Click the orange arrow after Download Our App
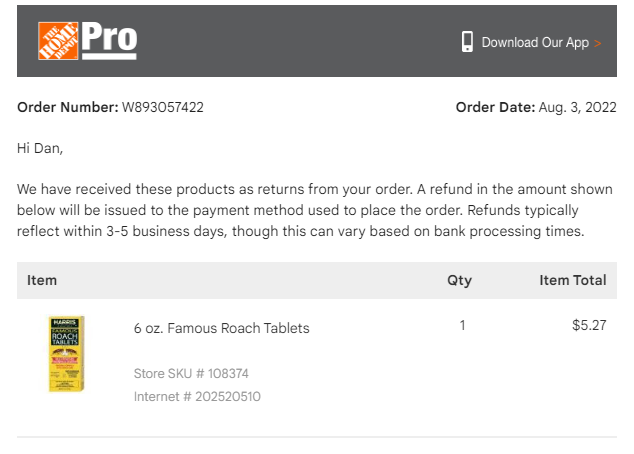Viewport: 634px width, 454px height. [x=598, y=43]
